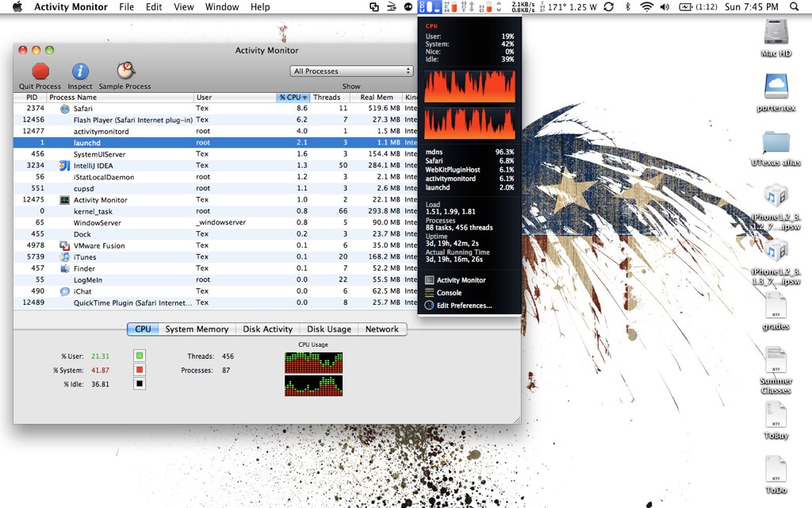Open Activity Monitor from iStat dropdown
This screenshot has width=812, height=508.
point(456,280)
